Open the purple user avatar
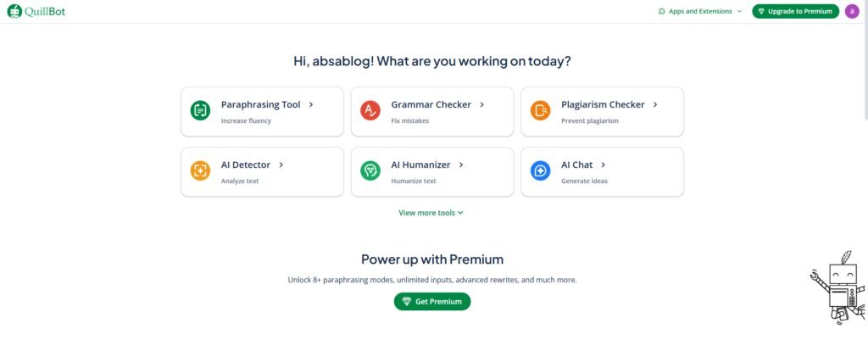 [x=852, y=11]
